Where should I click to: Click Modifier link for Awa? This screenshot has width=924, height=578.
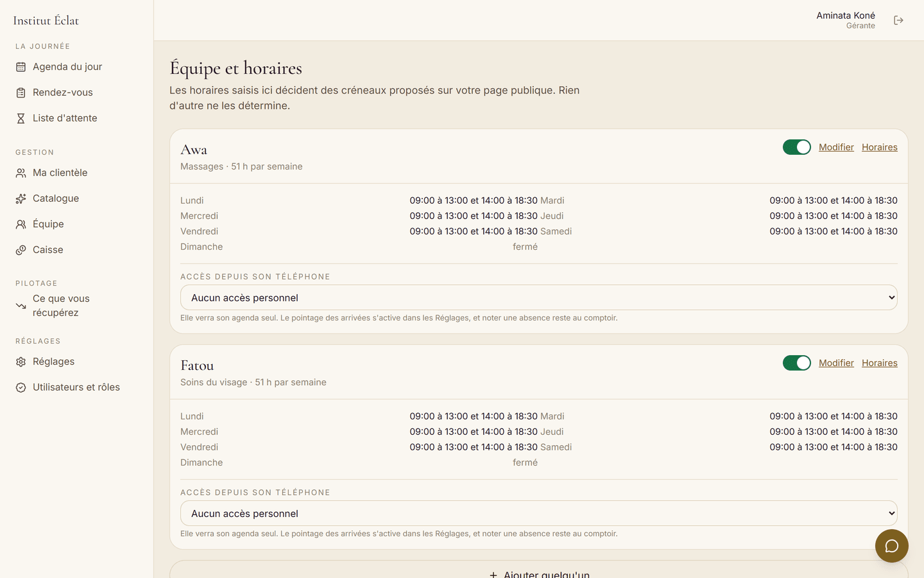point(836,147)
